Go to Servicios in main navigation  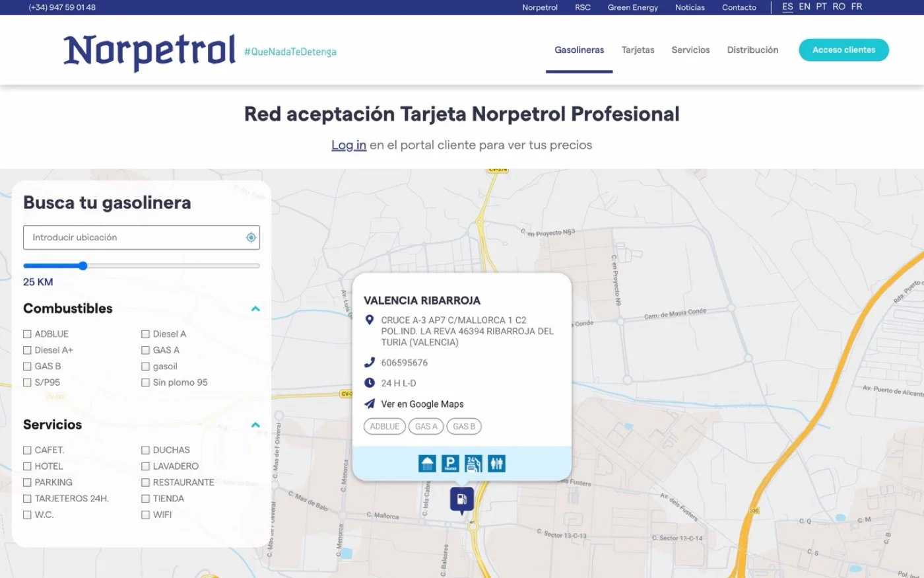coord(690,50)
